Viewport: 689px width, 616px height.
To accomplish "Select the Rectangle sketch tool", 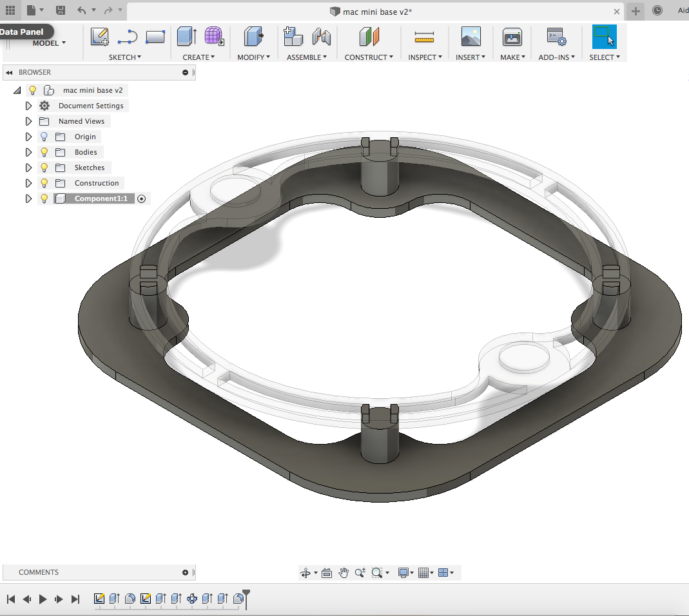I will [155, 37].
